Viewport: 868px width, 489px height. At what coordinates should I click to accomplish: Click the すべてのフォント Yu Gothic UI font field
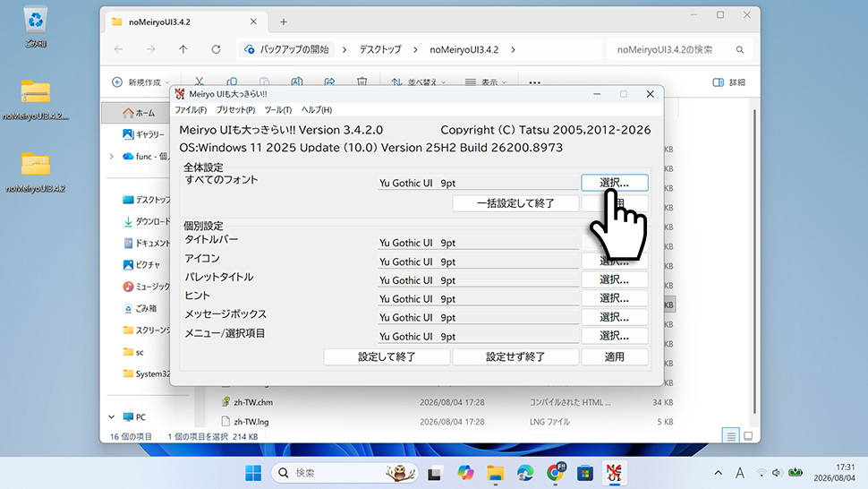click(478, 183)
